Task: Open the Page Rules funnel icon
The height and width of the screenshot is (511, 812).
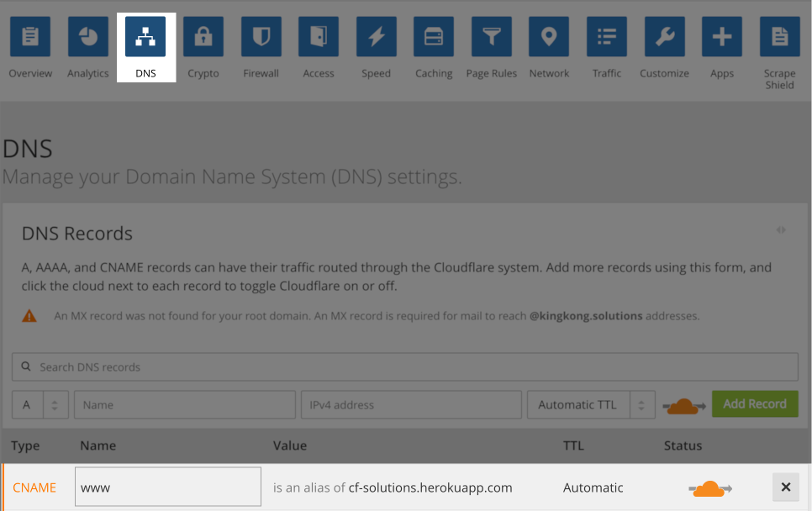Action: coord(492,37)
